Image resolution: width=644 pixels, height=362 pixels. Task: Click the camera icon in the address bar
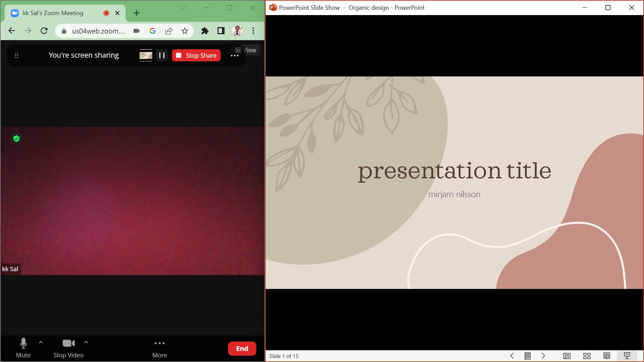click(136, 31)
